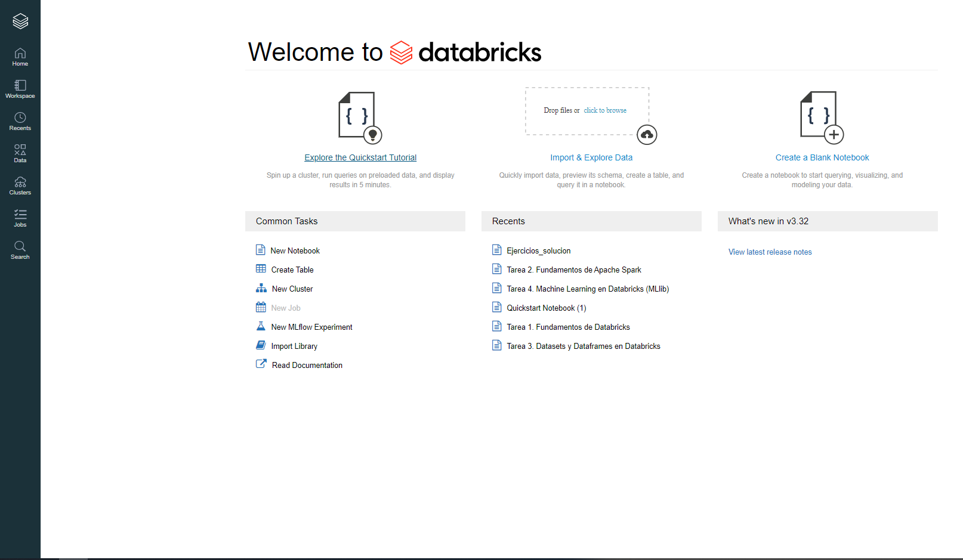
Task: Click the Drop files upload area
Action: pyautogui.click(x=587, y=111)
